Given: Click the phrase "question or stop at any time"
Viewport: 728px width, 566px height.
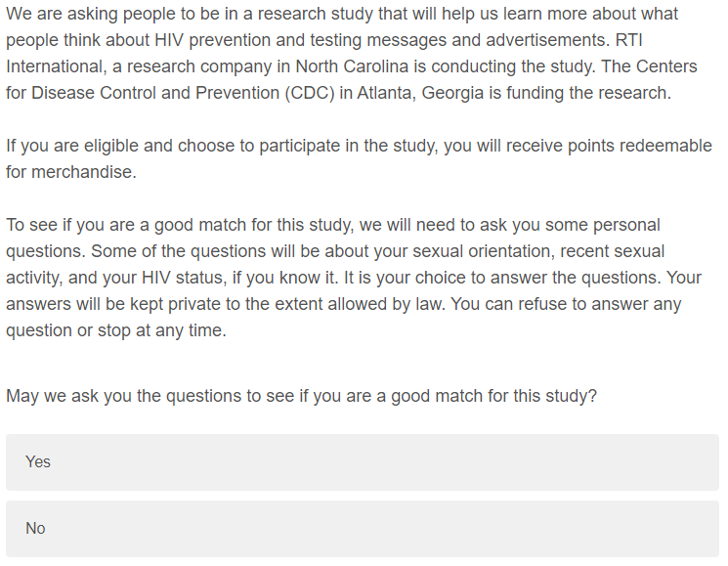Looking at the screenshot, I should click(x=115, y=330).
